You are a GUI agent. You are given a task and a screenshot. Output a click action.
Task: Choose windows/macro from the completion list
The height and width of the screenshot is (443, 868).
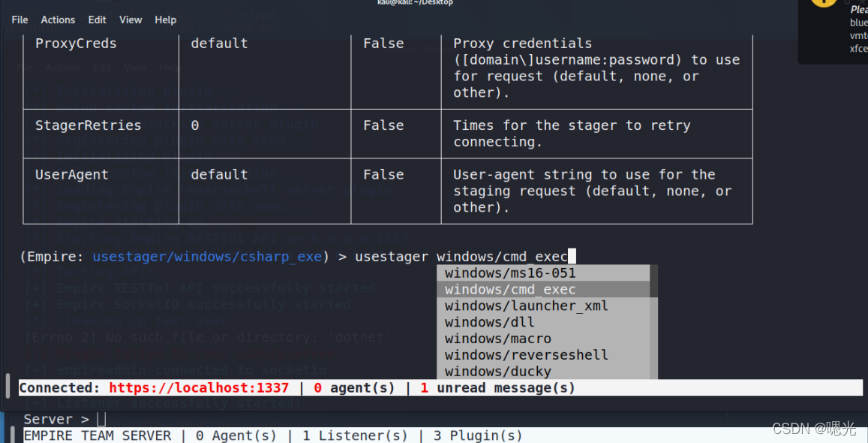(497, 339)
